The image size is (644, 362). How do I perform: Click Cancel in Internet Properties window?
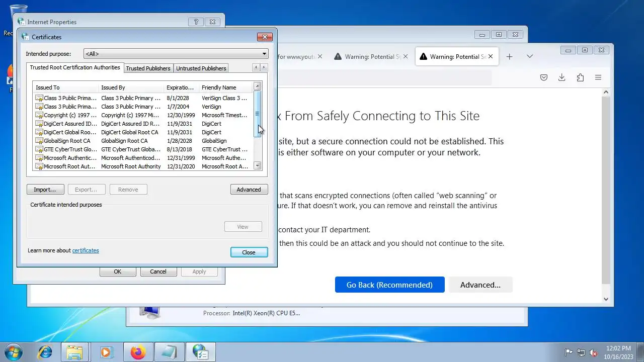[158, 271]
